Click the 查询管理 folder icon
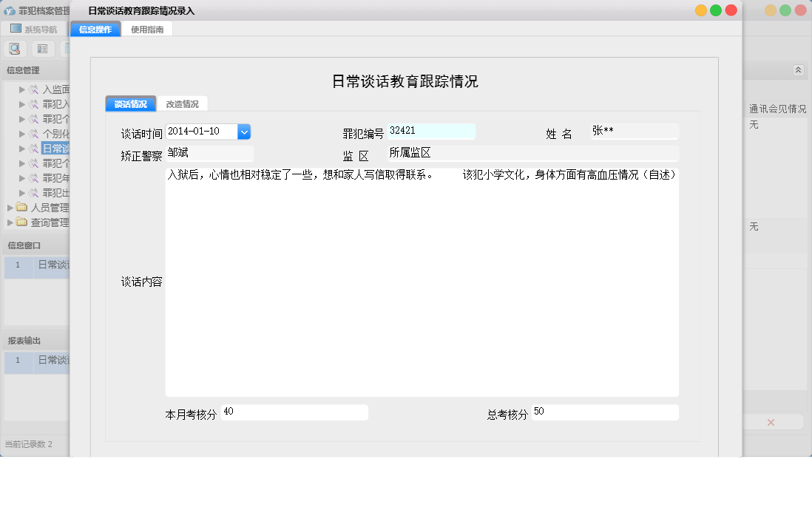Image resolution: width=812 pixels, height=521 pixels. 21,222
